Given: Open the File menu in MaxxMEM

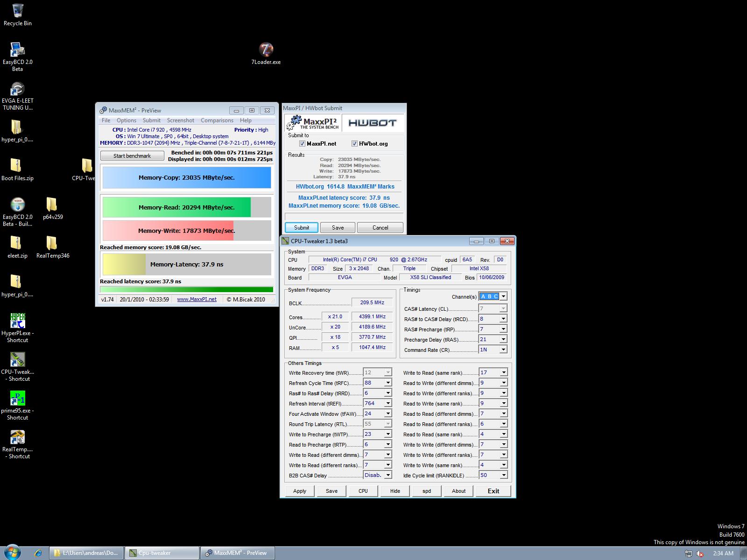Looking at the screenshot, I should (106, 120).
